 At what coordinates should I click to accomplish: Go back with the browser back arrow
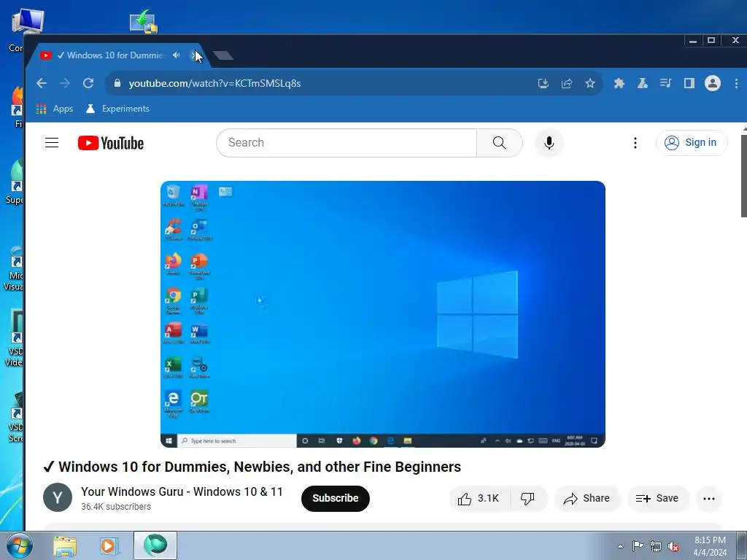coord(42,83)
